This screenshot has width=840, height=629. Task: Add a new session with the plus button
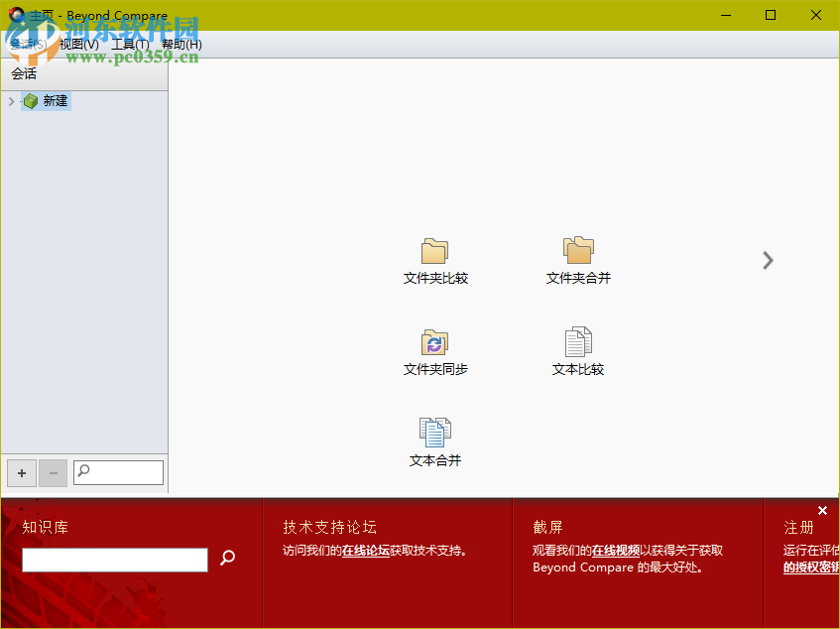(x=21, y=473)
